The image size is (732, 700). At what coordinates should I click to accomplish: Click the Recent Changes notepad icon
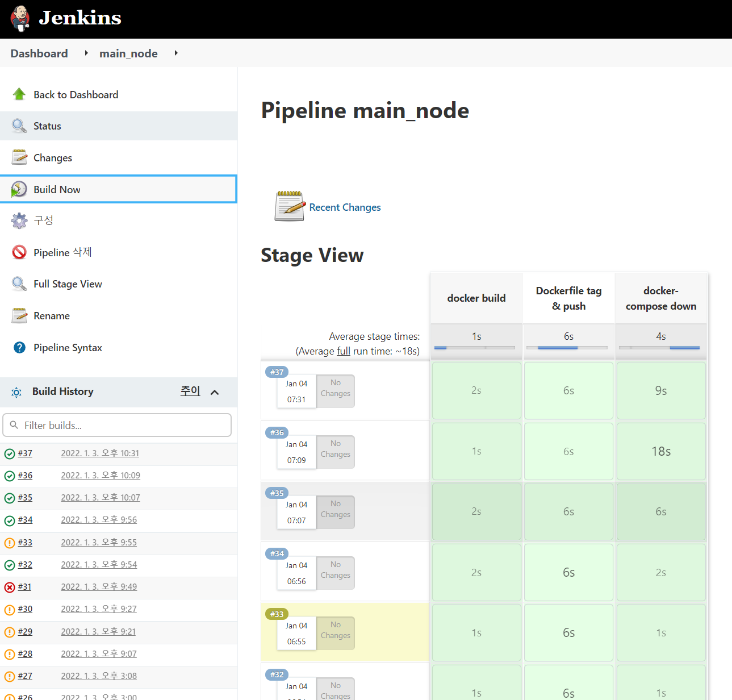click(x=290, y=206)
